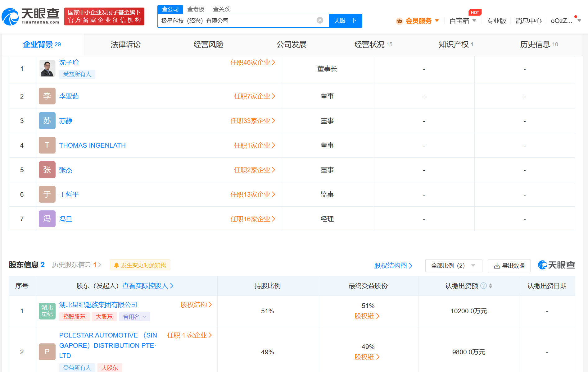Click the sort arrows in 认缴出资额 column
Image resolution: width=588 pixels, height=372 pixels.
[x=491, y=286]
